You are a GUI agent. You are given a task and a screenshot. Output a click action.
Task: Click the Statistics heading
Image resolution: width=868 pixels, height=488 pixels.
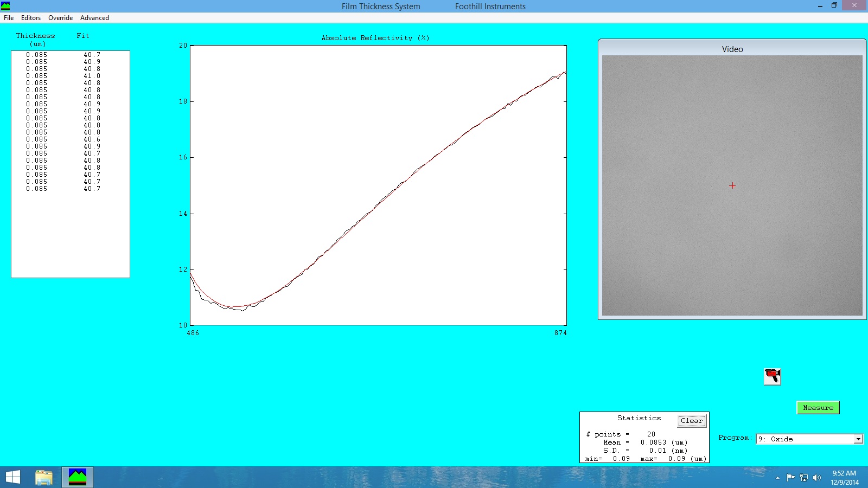[x=639, y=418]
